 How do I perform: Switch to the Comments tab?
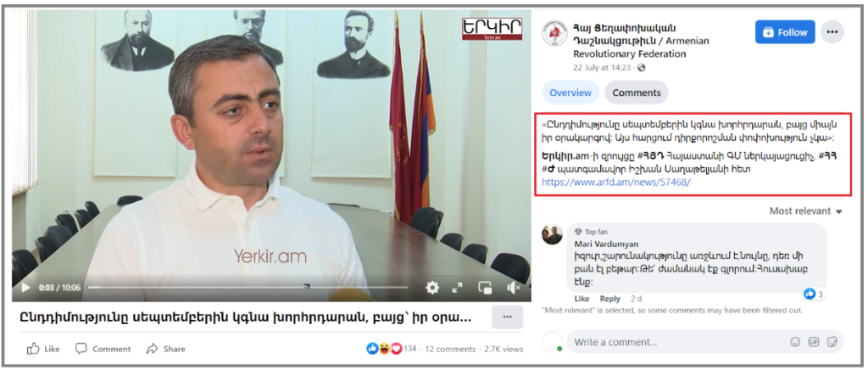pos(636,92)
